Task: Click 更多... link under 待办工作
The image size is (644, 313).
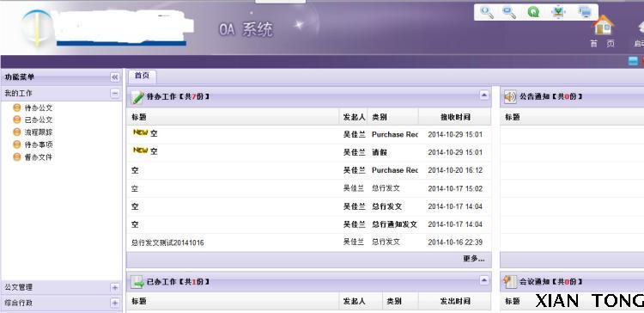Action: (x=473, y=259)
